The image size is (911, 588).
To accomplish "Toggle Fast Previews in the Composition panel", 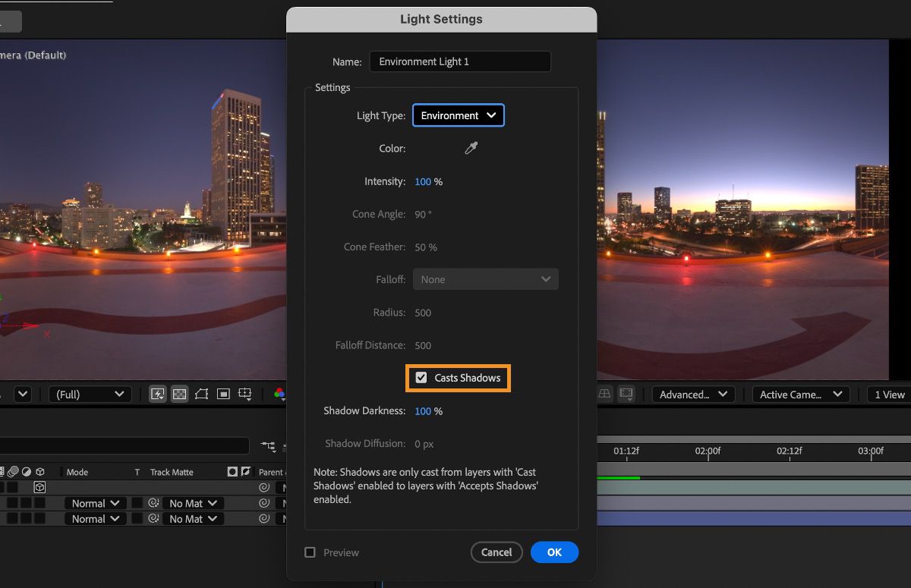I will (157, 394).
